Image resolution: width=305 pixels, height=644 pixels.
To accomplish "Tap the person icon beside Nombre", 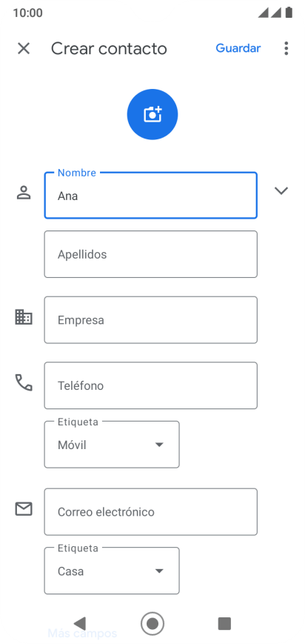I will (24, 193).
